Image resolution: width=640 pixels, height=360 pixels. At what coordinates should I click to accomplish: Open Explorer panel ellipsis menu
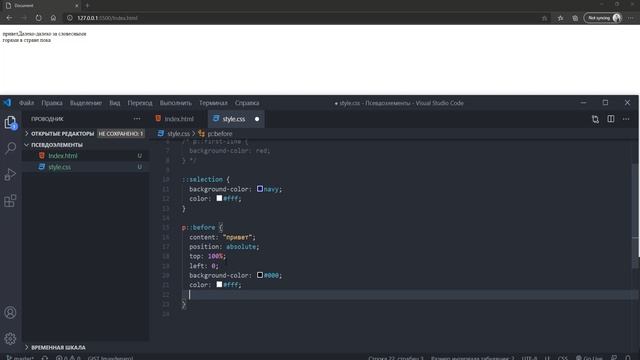137,119
